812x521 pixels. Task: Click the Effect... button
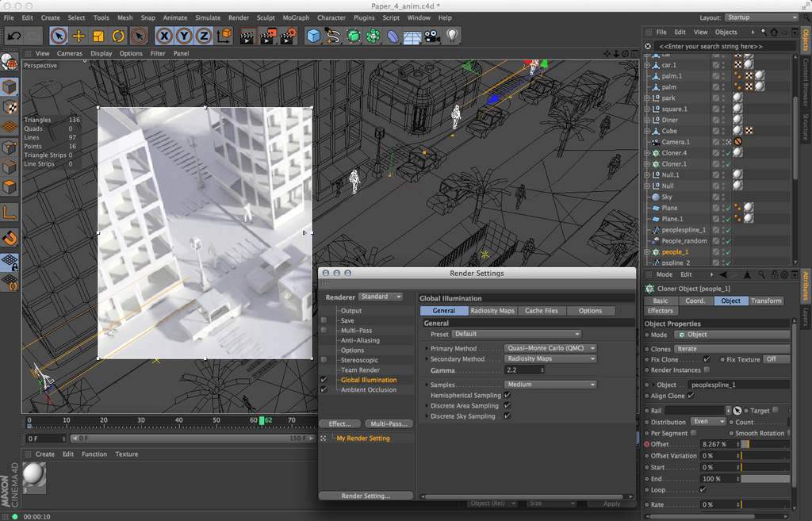pyautogui.click(x=340, y=423)
